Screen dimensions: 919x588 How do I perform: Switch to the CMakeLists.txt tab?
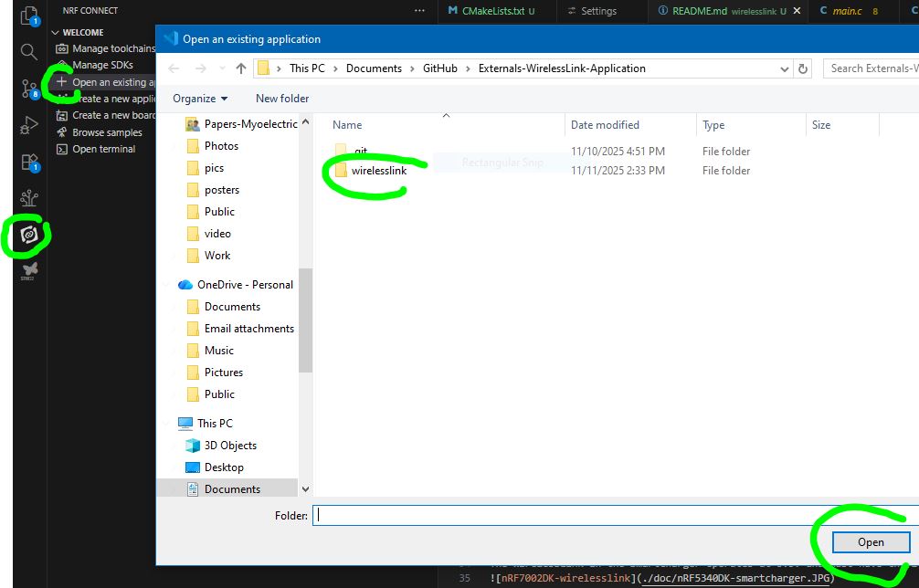tap(492, 11)
